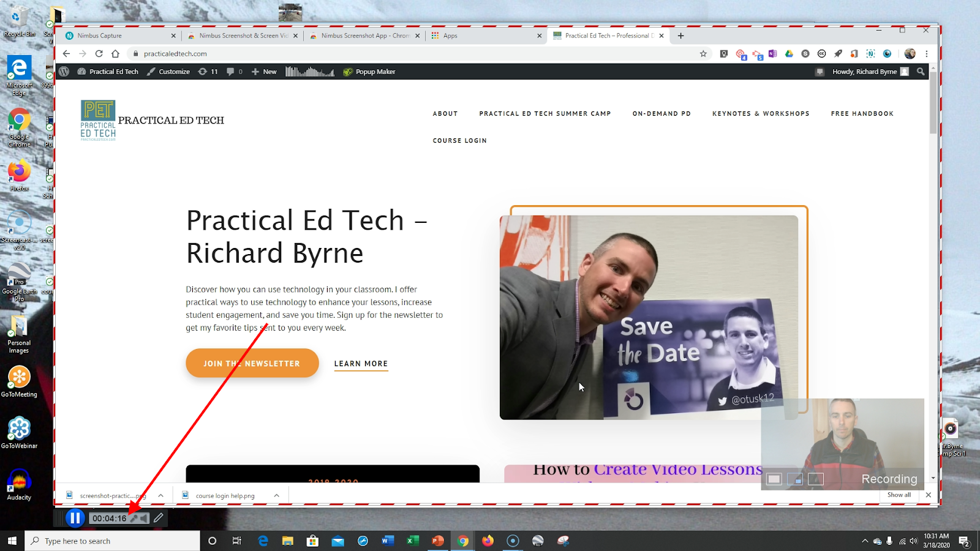Switch to the Apps tab

(486, 36)
